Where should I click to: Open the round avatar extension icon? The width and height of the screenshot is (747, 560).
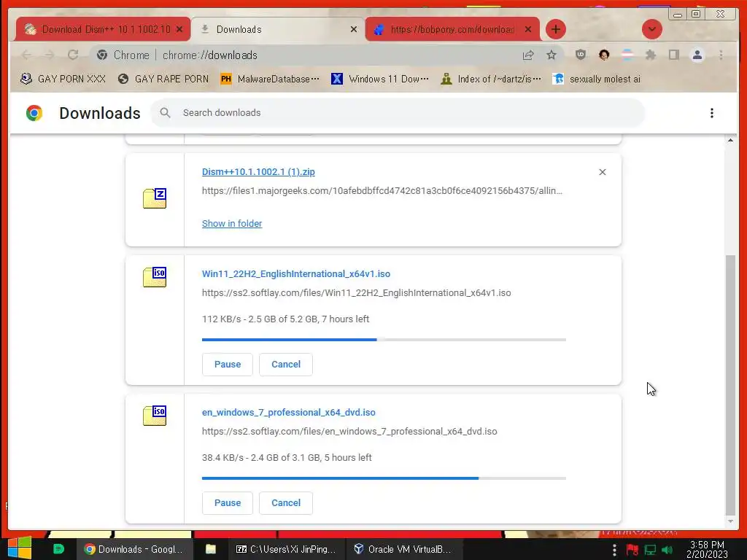604,55
